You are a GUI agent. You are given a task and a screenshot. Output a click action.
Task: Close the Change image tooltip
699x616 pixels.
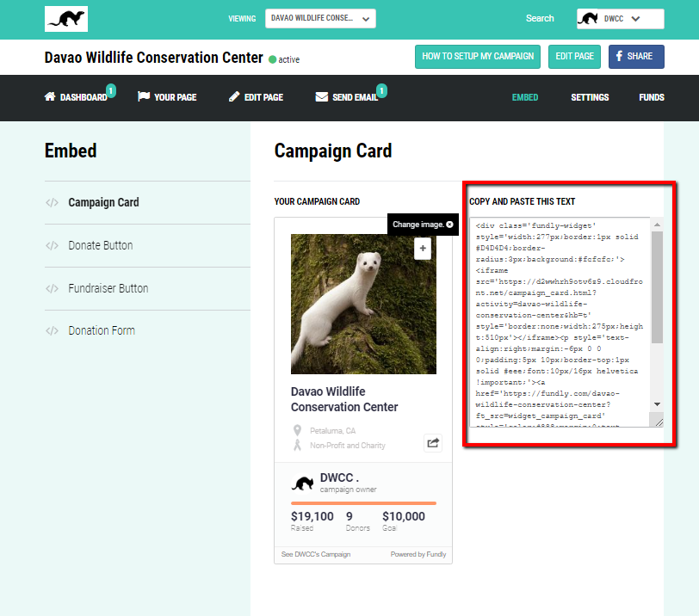pyautogui.click(x=449, y=225)
